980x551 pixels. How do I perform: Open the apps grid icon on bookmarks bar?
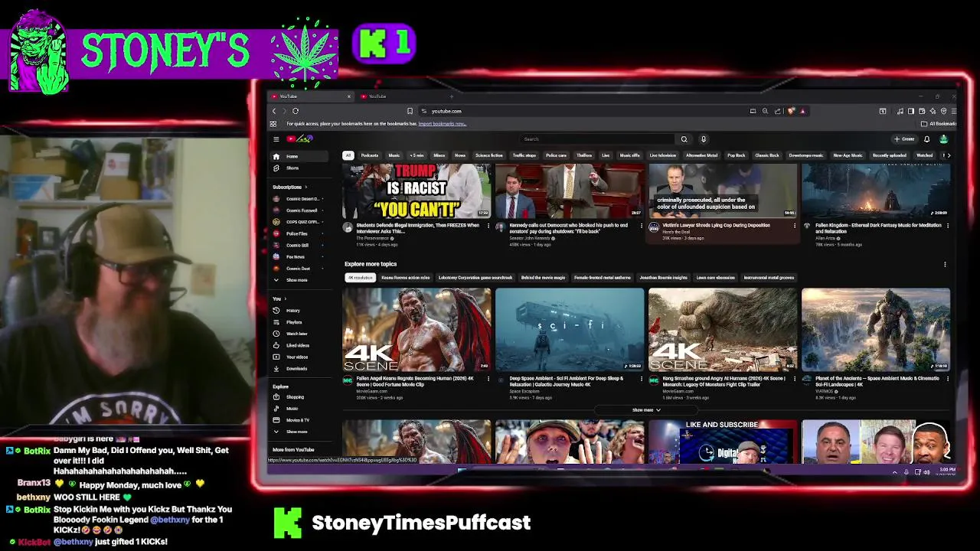[273, 123]
